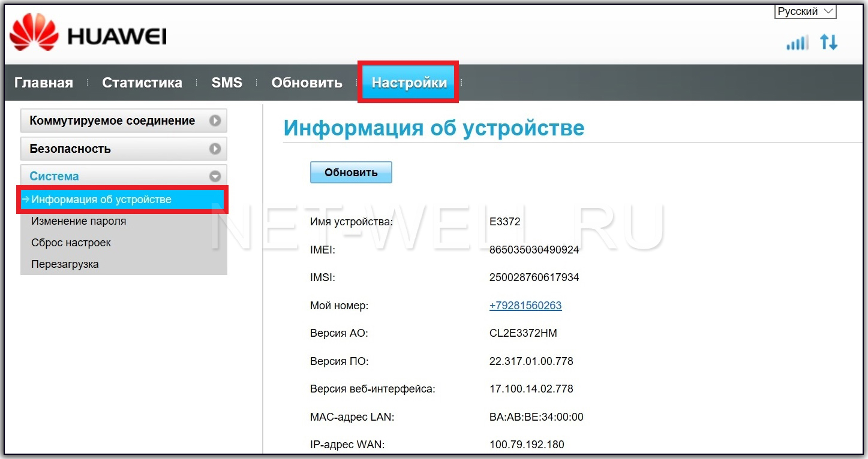The image size is (868, 459).
Task: Open Перезагрузка page
Action: 65,264
